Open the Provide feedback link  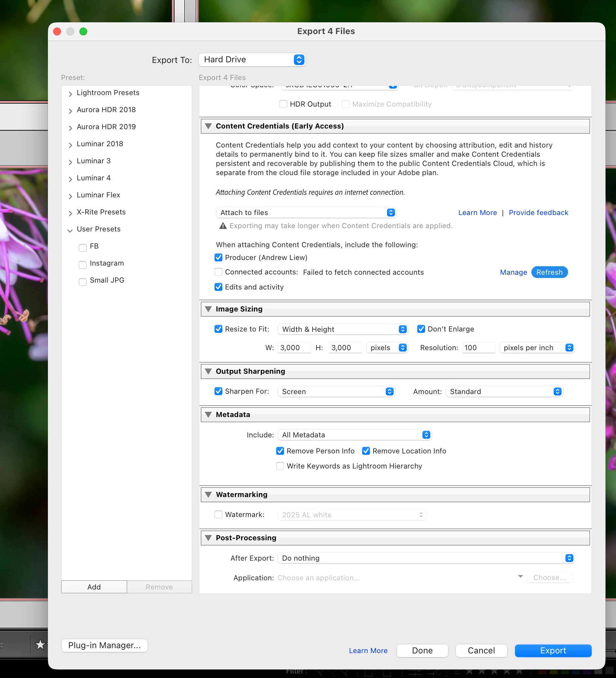pos(538,212)
